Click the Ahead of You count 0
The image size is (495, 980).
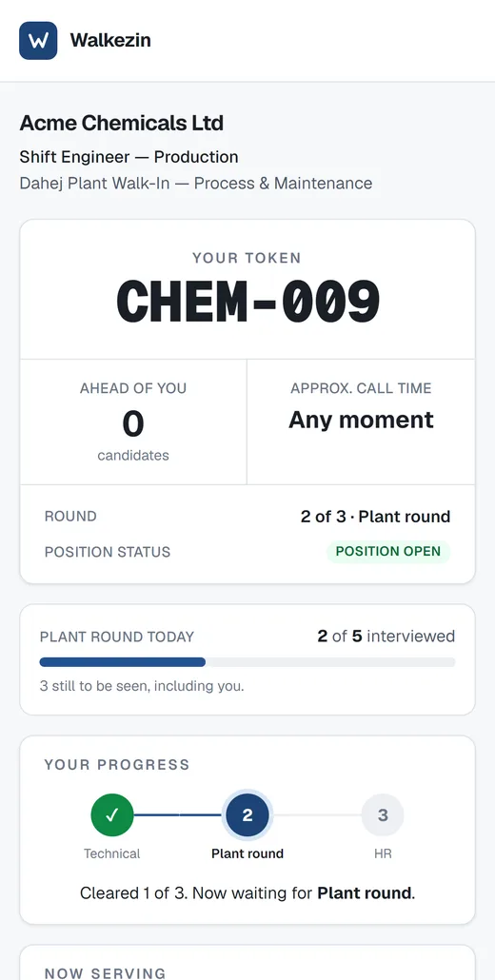tap(133, 423)
